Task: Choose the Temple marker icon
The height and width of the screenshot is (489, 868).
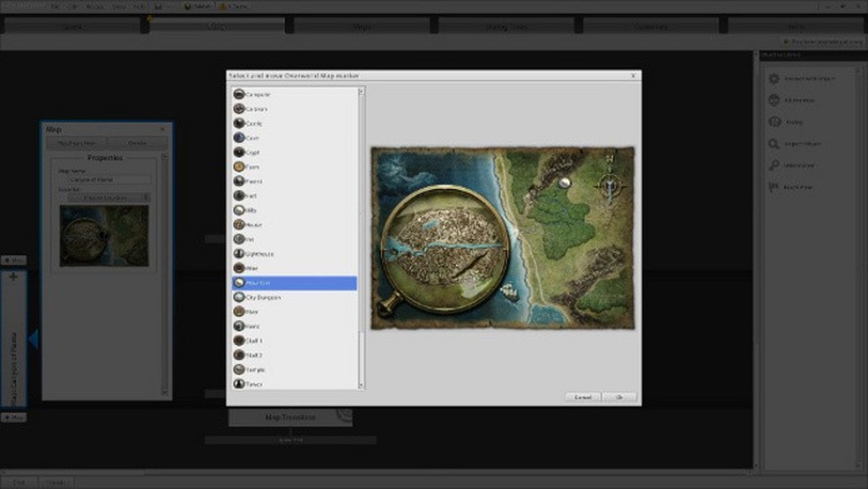Action: (239, 369)
